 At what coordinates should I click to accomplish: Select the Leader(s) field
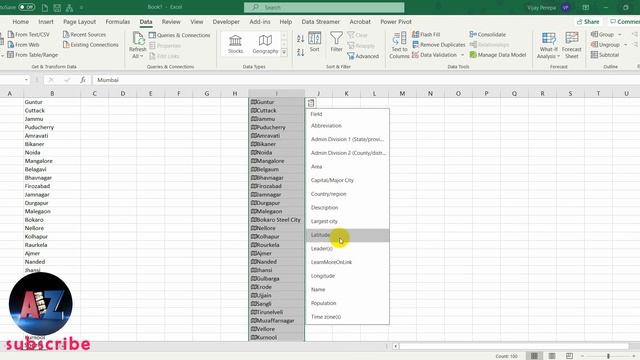[x=347, y=249]
